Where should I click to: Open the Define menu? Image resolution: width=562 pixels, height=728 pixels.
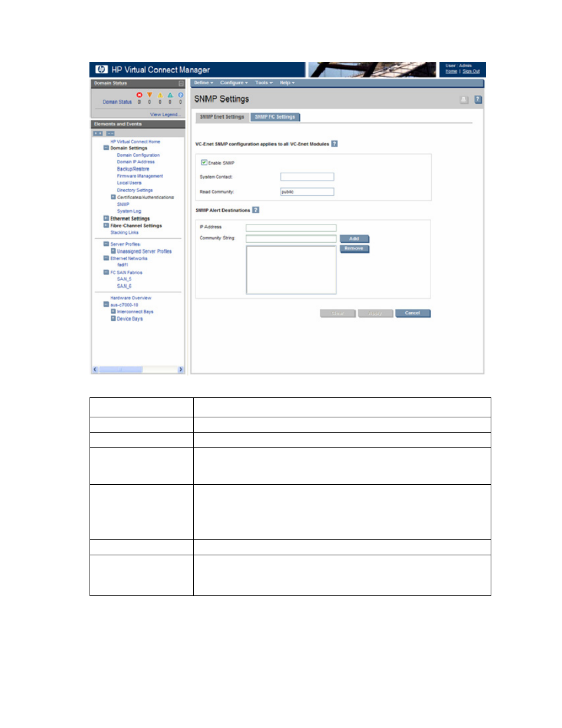204,83
